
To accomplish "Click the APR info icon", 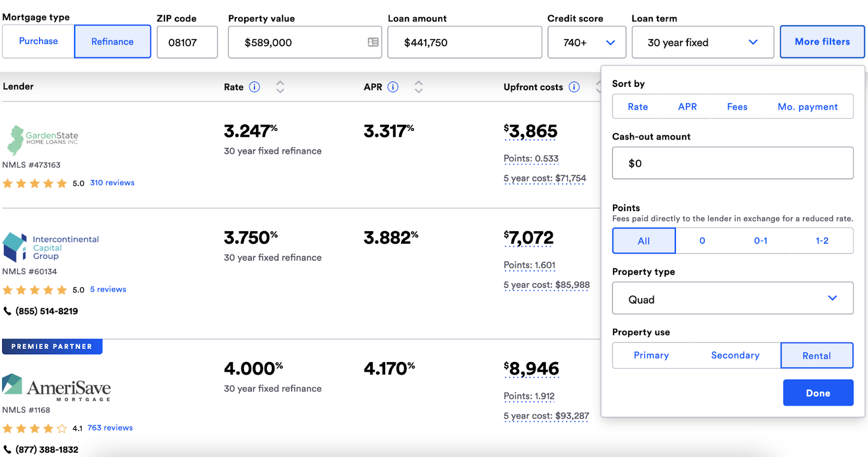I will (x=393, y=87).
